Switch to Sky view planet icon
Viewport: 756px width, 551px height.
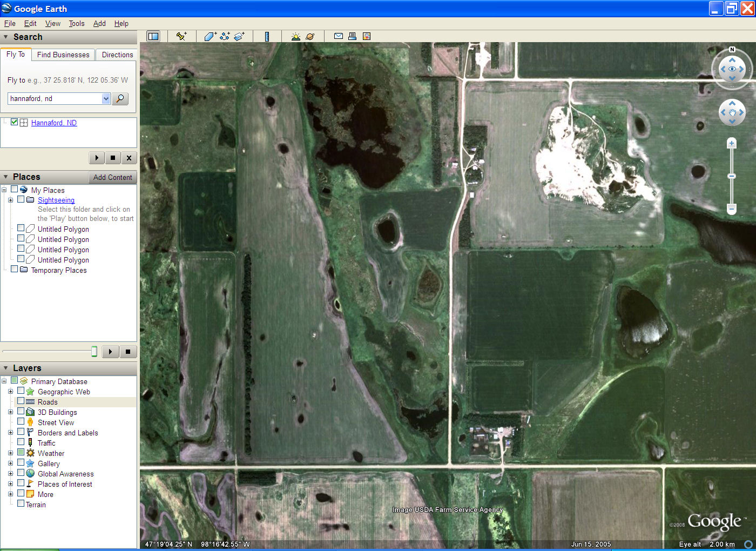coord(310,36)
